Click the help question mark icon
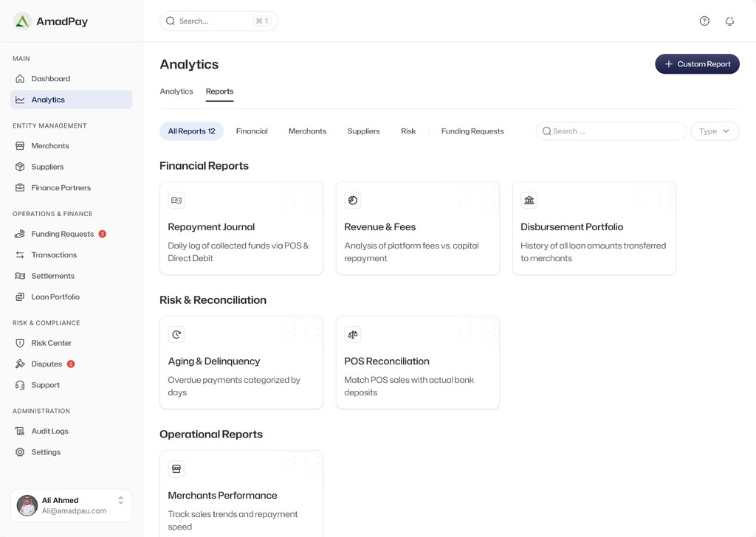Viewport: 756px width, 537px height. 704,21
